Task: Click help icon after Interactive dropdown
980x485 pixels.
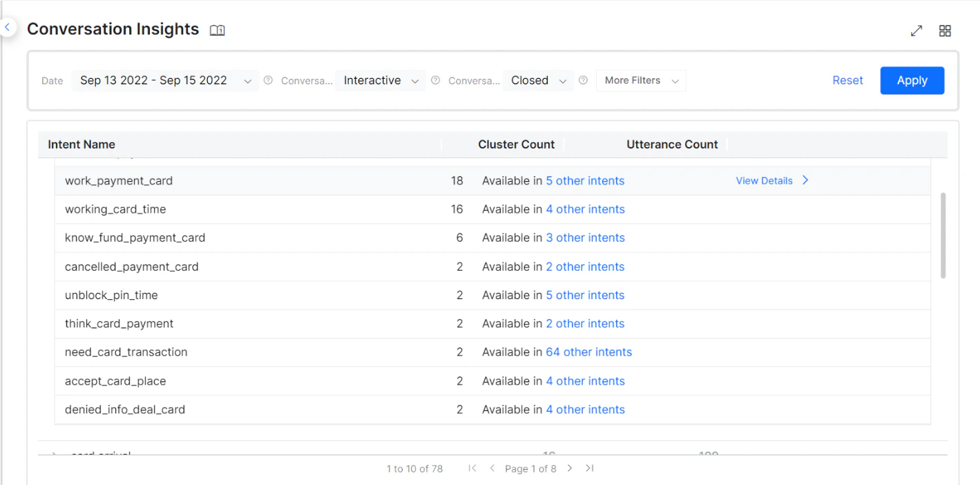Action: click(435, 80)
